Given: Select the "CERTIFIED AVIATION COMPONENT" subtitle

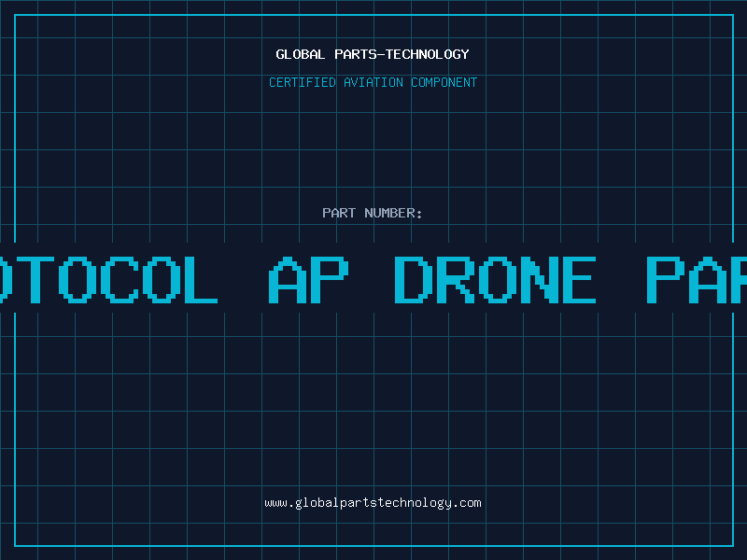Looking at the screenshot, I should (x=373, y=82).
